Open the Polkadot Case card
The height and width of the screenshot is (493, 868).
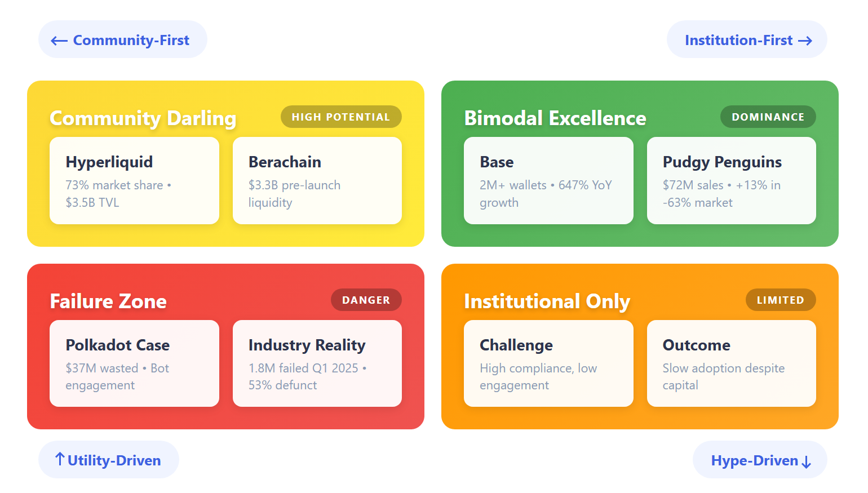(x=134, y=363)
